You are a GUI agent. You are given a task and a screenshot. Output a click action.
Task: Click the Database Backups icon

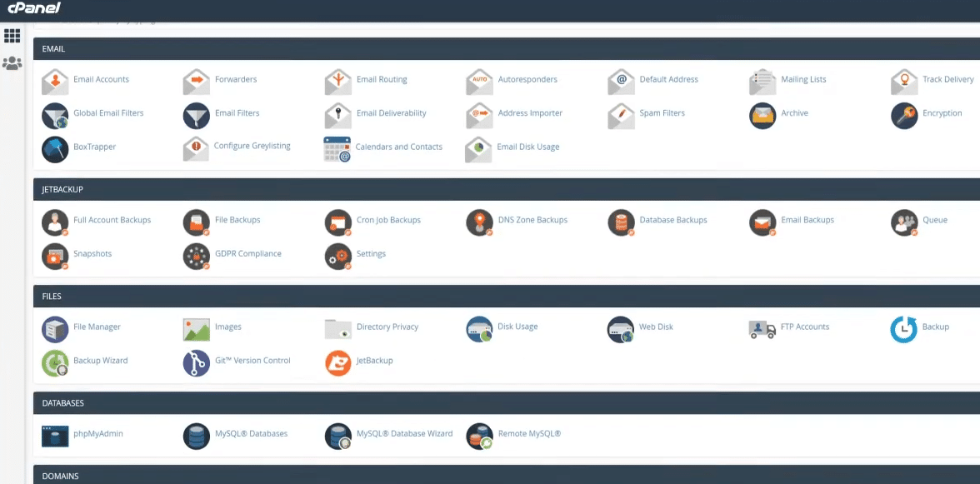(622, 222)
